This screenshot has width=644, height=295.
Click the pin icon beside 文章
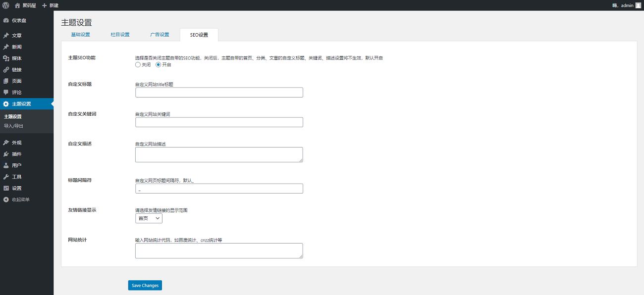tap(6, 36)
